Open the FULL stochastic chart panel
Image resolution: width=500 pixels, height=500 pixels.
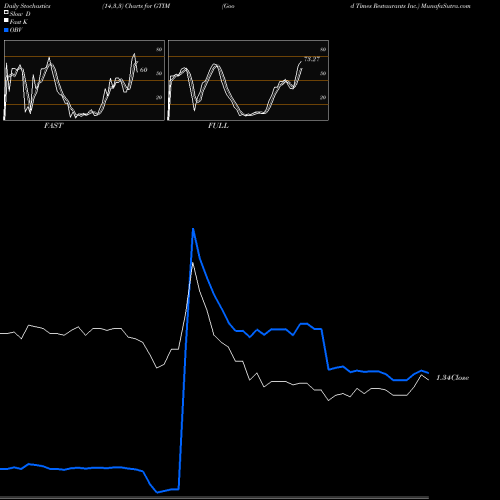tap(248, 80)
